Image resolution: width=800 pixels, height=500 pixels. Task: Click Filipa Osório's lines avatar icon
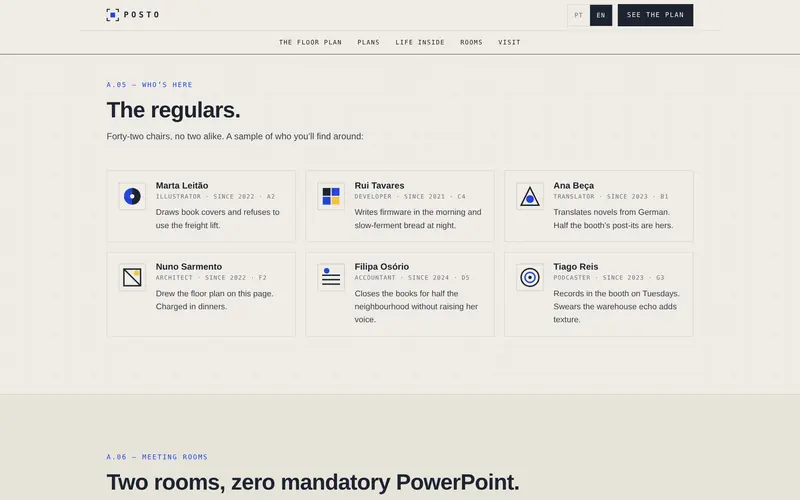pyautogui.click(x=331, y=277)
